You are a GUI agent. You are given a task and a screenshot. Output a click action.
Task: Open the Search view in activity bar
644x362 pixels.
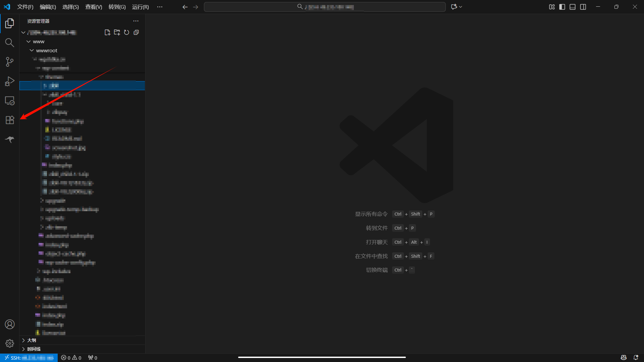click(x=9, y=43)
